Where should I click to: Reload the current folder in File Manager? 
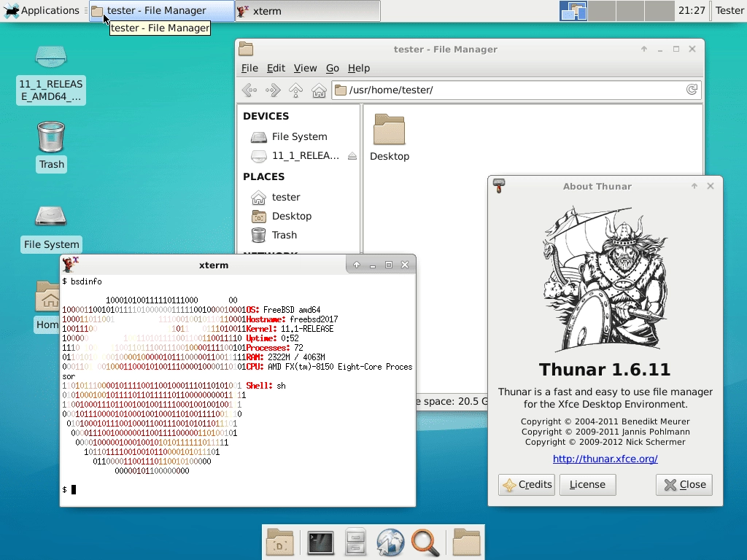pos(692,90)
